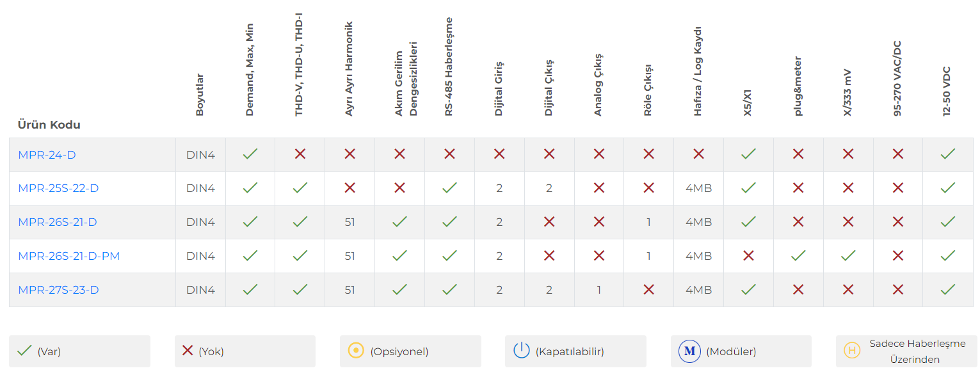Viewport: 980px width, 375px height.
Task: Click MPR-24-D's red cross under RS-485 Haberleşme
Action: [x=449, y=154]
